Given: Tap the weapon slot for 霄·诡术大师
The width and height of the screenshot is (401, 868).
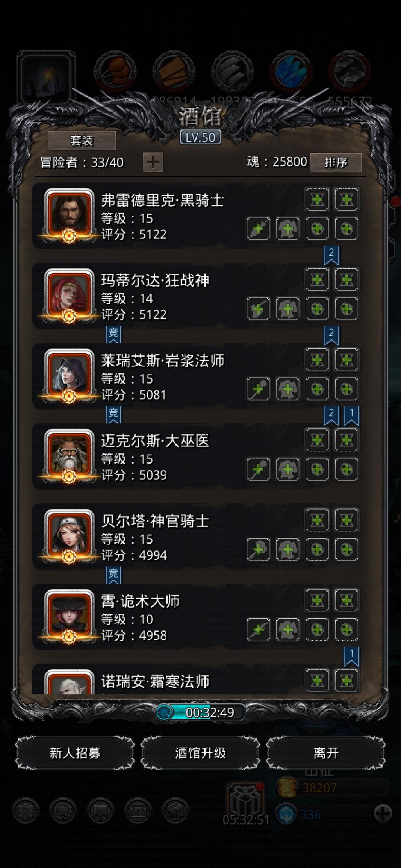Looking at the screenshot, I should pyautogui.click(x=258, y=629).
